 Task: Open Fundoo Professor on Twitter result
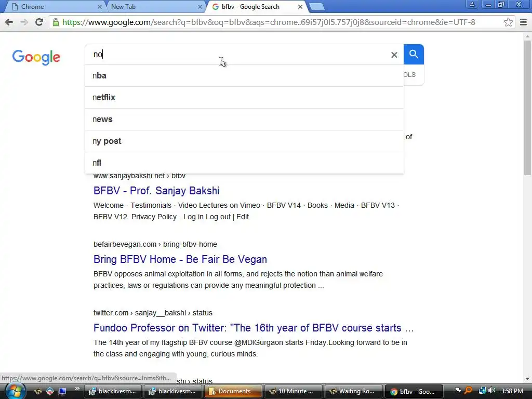coord(254,328)
